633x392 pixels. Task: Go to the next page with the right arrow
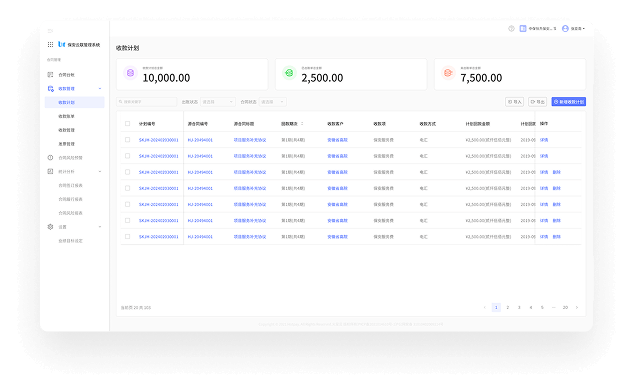pyautogui.click(x=577, y=308)
